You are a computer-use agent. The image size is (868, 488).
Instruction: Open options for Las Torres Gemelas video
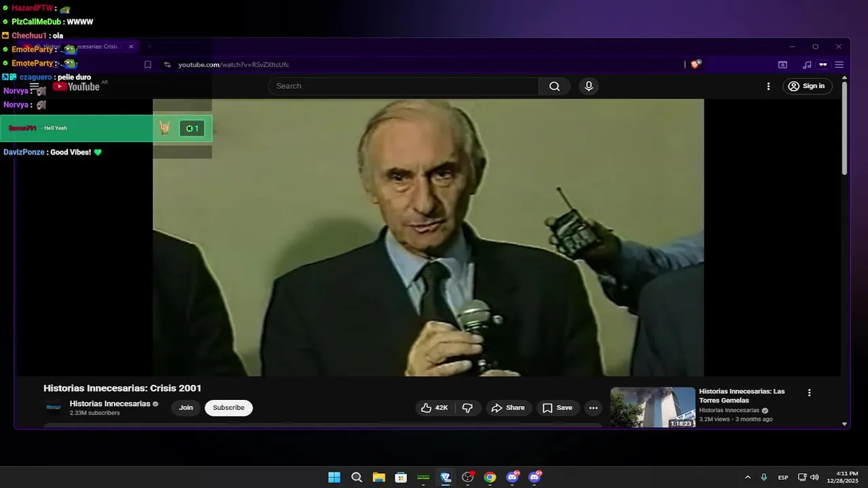tap(809, 392)
